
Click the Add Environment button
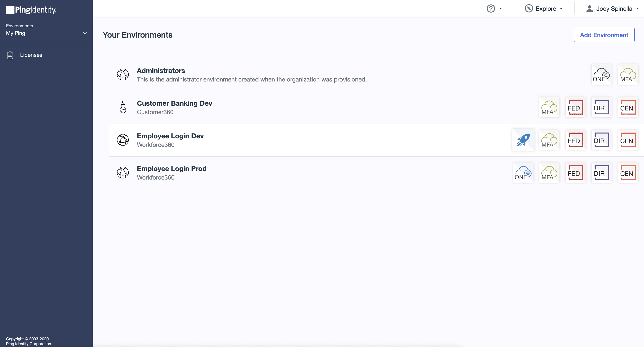(604, 35)
